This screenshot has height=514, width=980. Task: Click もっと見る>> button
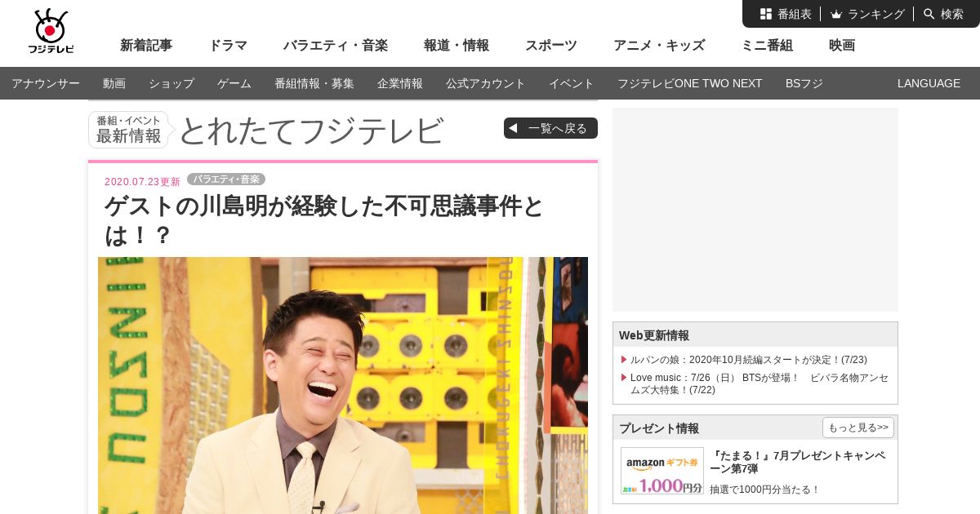click(x=858, y=428)
